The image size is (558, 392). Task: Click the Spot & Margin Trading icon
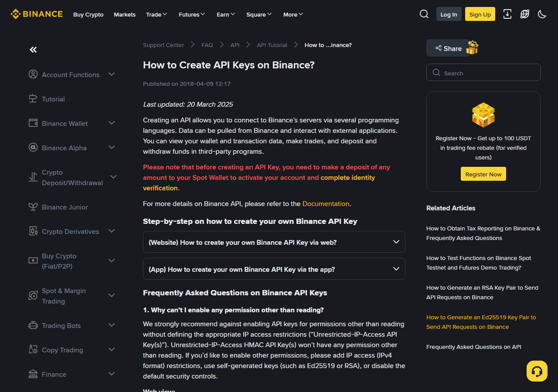[x=33, y=295]
